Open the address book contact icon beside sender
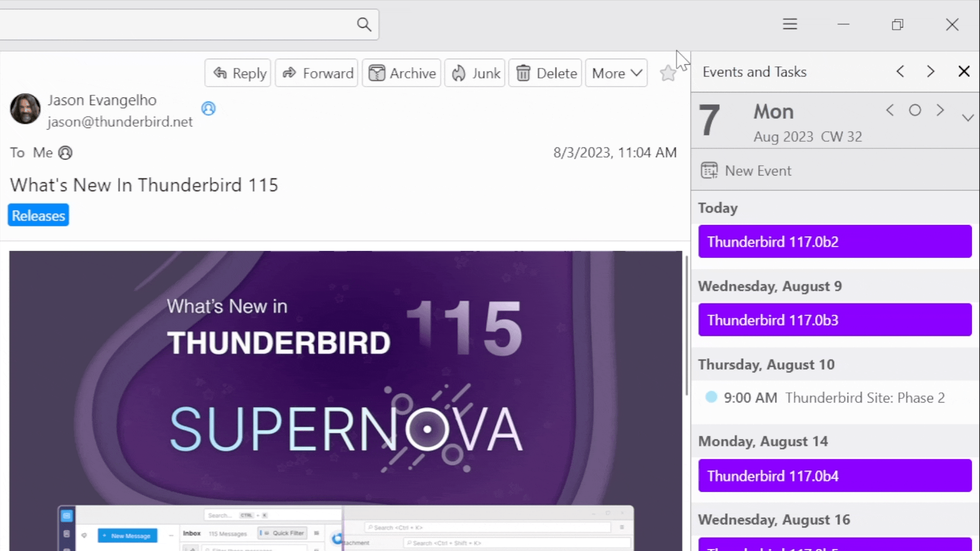 (x=208, y=108)
